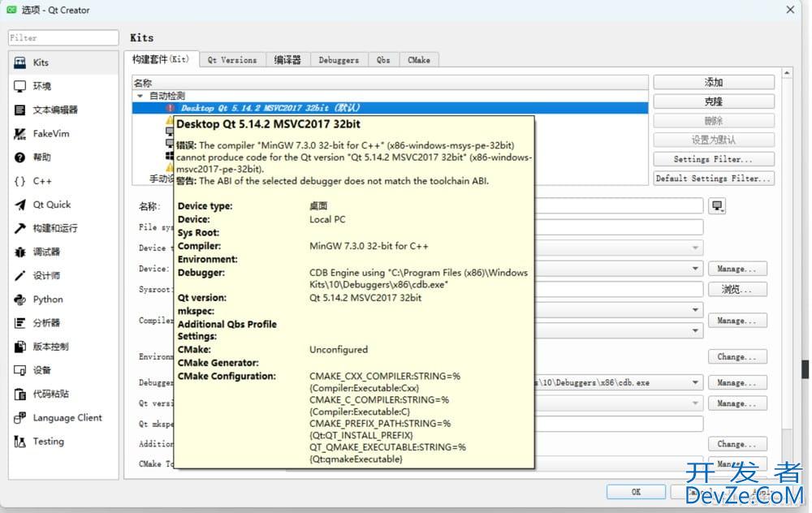Open 代码粘贴 settings category
The width and height of the screenshot is (812, 513).
click(63, 394)
